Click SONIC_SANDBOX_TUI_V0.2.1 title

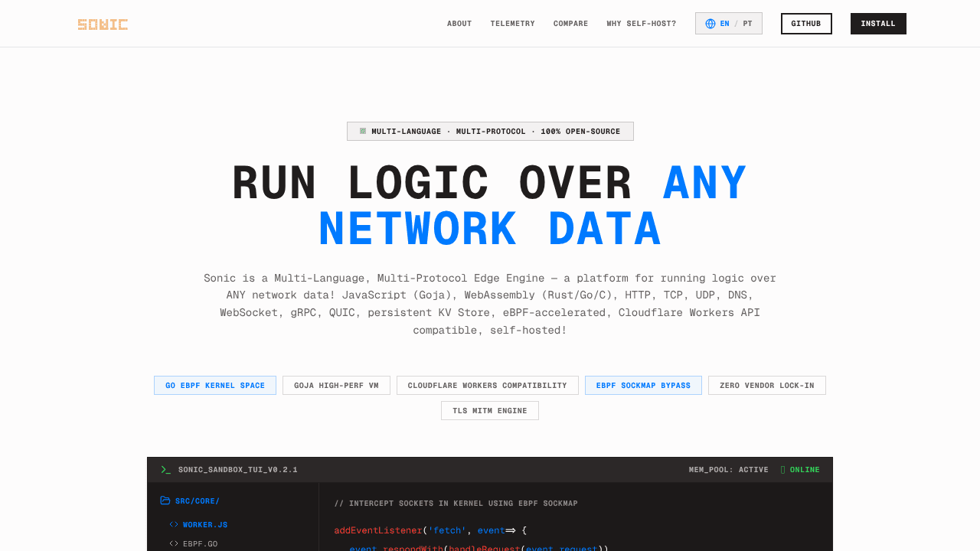(x=238, y=470)
